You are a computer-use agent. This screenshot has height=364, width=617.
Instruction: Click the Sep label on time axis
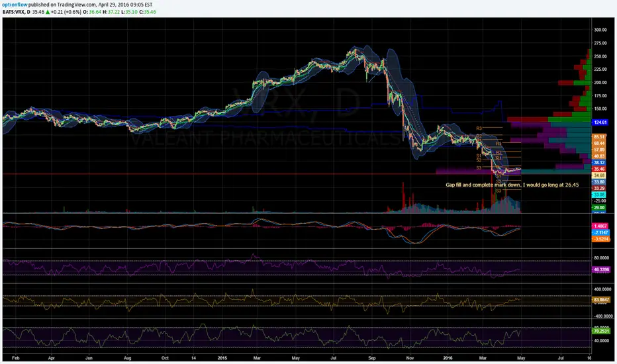372,359
